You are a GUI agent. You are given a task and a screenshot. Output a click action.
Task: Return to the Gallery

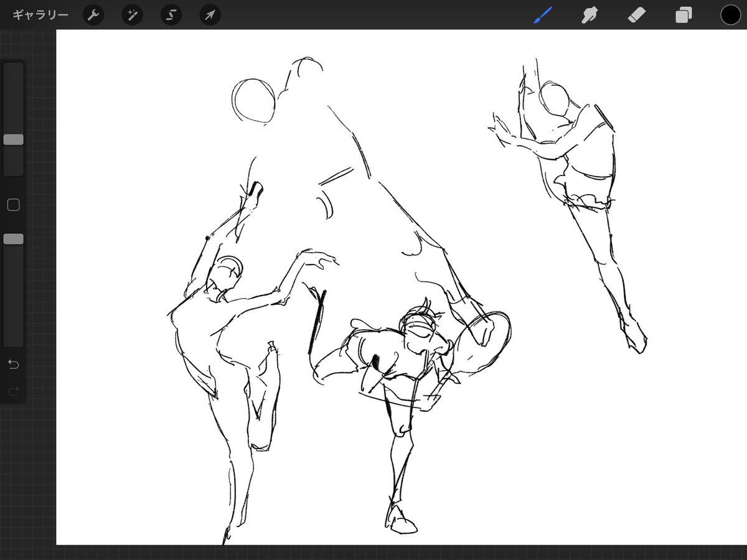click(x=40, y=13)
